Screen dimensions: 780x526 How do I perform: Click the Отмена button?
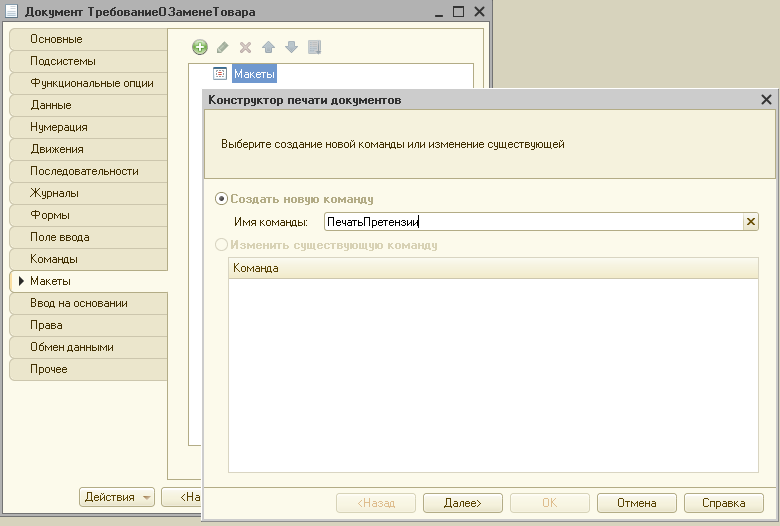click(636, 503)
